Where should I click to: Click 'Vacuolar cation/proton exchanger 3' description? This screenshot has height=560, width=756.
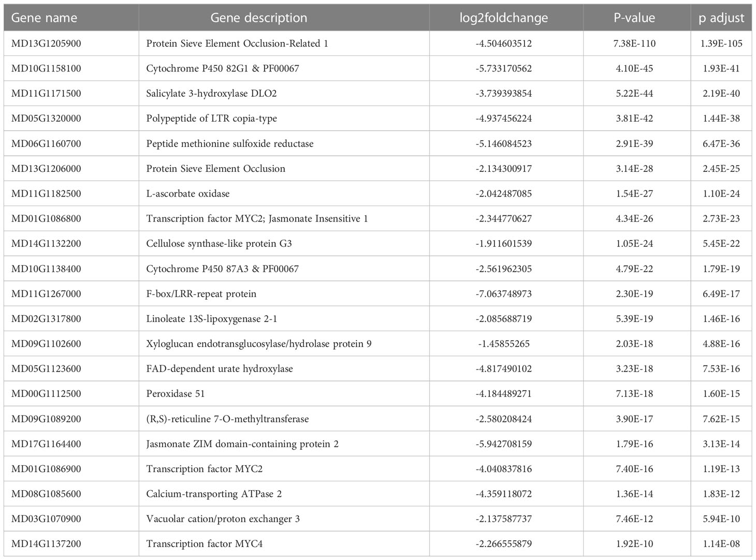coord(223,519)
